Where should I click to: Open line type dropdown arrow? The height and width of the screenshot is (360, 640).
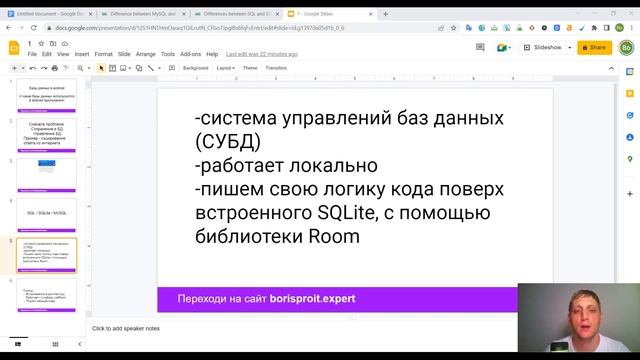pos(159,68)
